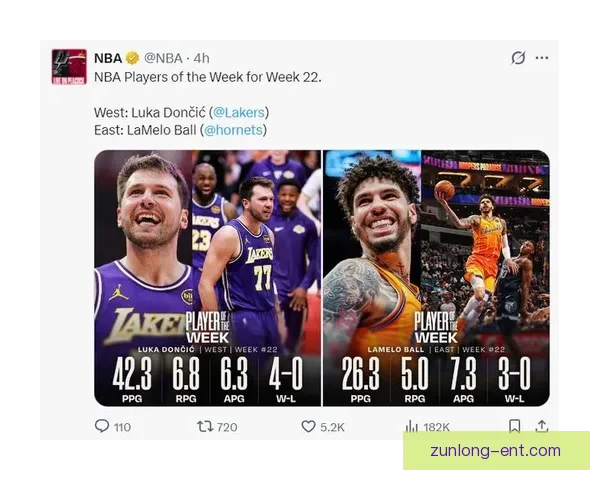600x480 pixels.
Task: View analytics via bar chart icon
Action: (412, 426)
